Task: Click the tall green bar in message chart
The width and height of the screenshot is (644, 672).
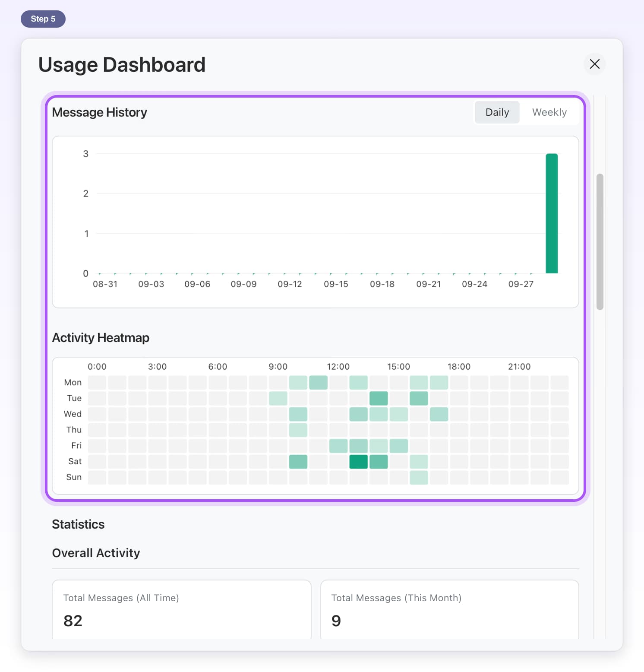Action: 552,213
